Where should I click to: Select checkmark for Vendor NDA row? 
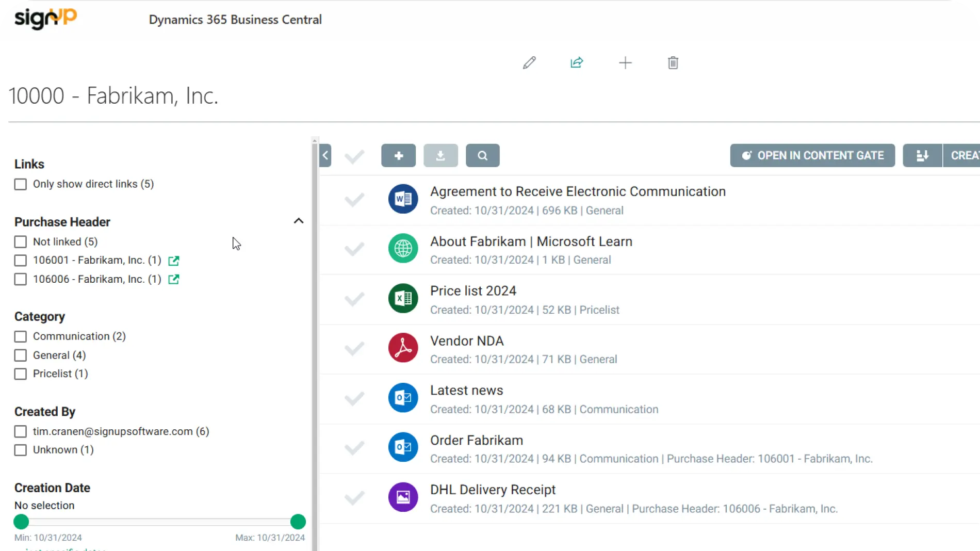pos(354,348)
